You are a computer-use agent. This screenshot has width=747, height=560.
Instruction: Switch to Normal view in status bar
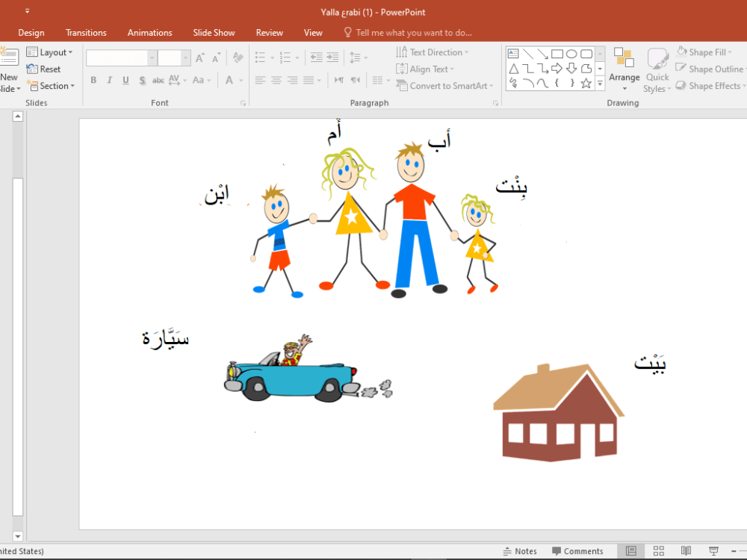(630, 551)
